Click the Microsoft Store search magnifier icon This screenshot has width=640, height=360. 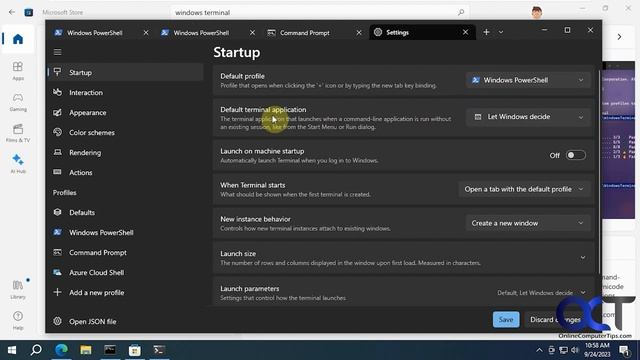point(461,13)
